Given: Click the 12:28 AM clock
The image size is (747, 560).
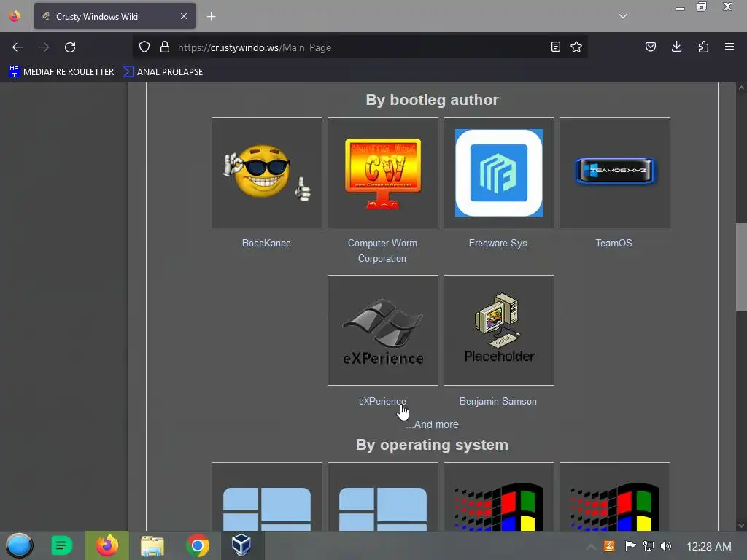Looking at the screenshot, I should (709, 547).
